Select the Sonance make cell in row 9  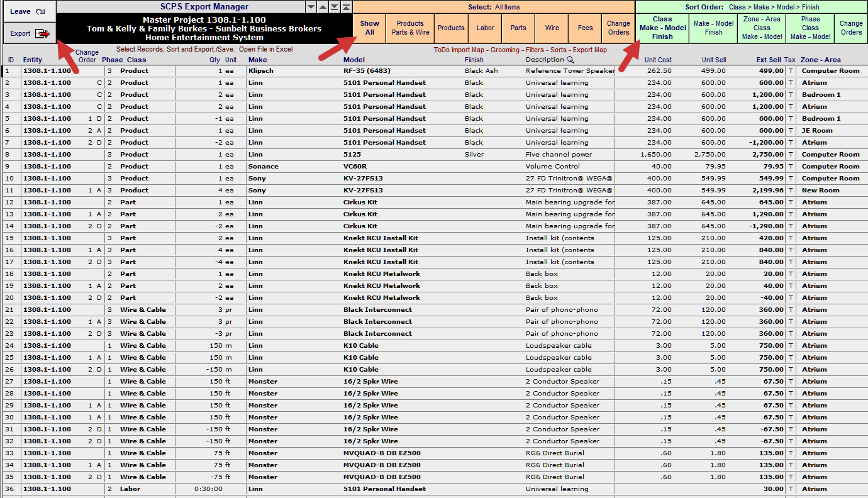[262, 167]
